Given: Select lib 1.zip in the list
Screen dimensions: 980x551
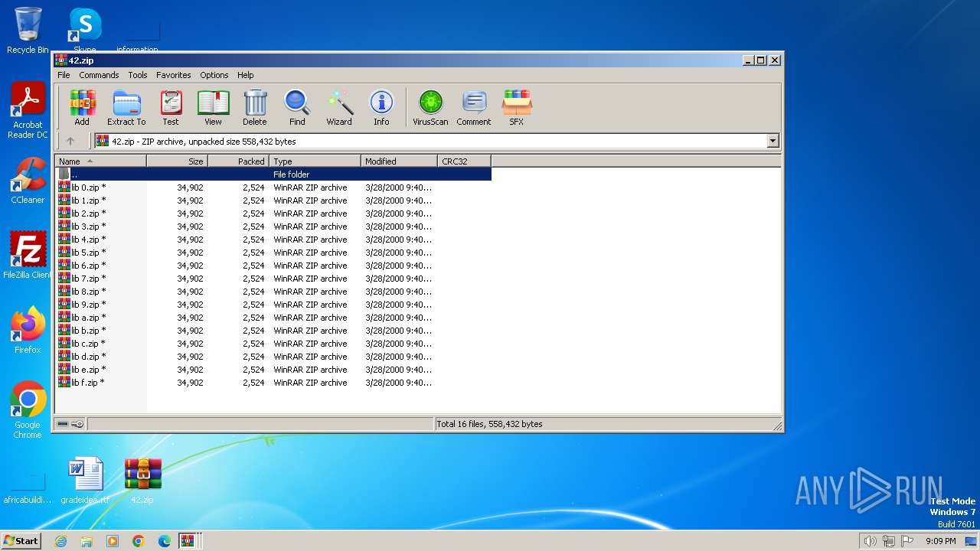Looking at the screenshot, I should (x=273, y=201).
